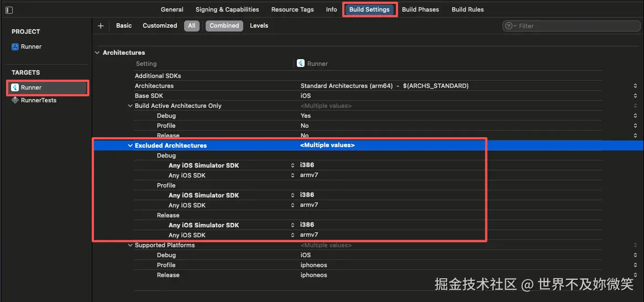Image resolution: width=644 pixels, height=302 pixels.
Task: Click the RunnerTests target icon
Action: coord(15,100)
